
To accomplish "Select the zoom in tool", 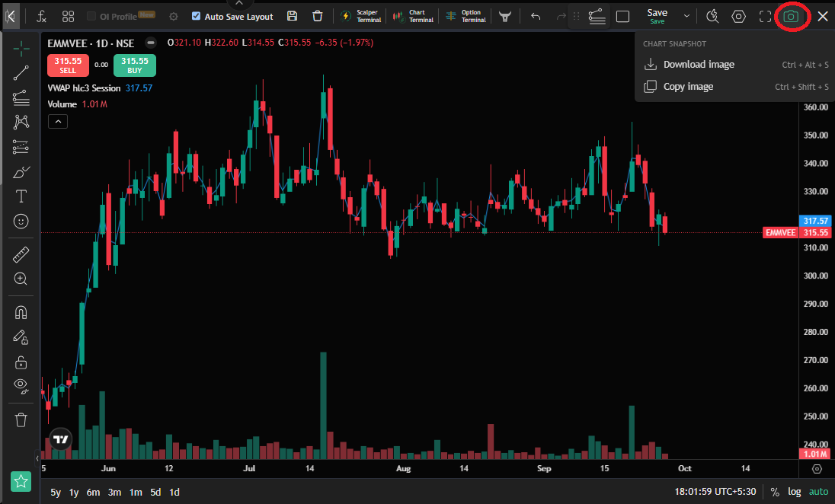I will [x=21, y=279].
